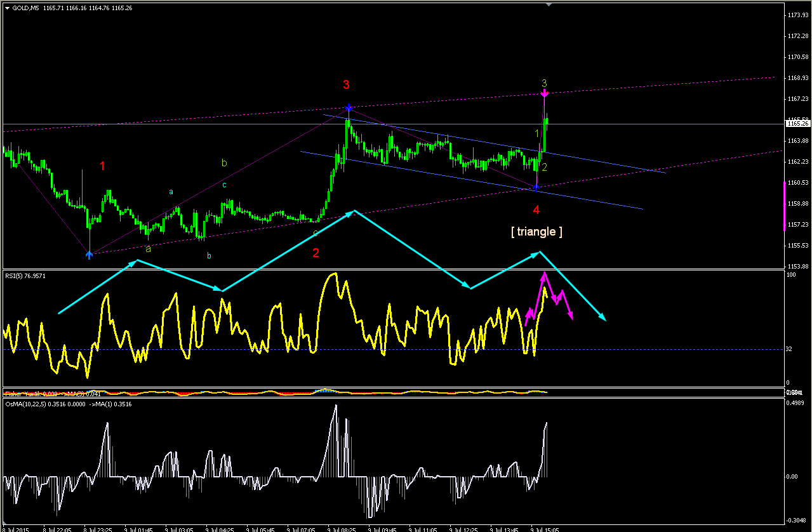Select the blue cross marker above red wave 4

pos(536,187)
